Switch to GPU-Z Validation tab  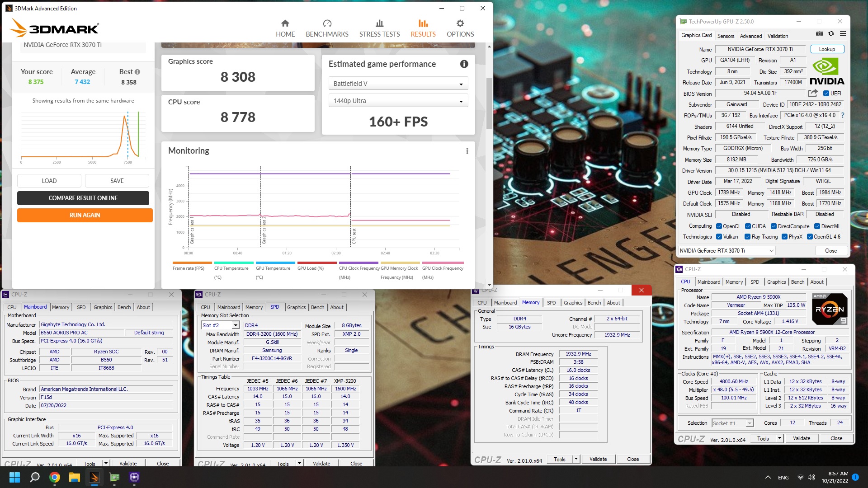tap(778, 36)
